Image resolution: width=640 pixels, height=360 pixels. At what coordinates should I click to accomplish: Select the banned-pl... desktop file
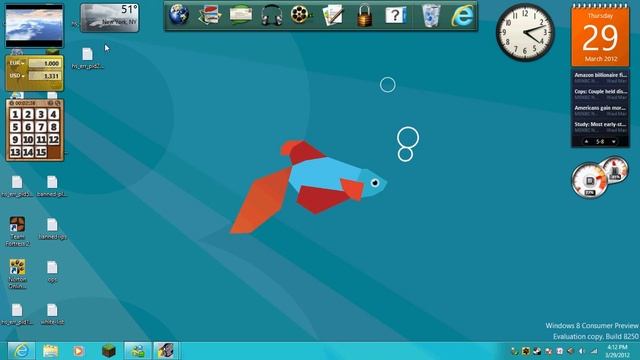[x=52, y=186]
